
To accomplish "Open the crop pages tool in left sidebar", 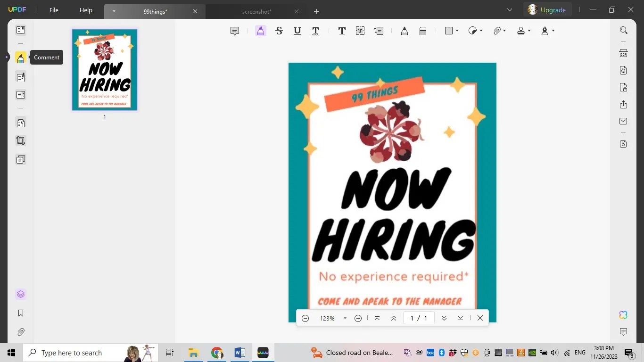I will [x=21, y=140].
